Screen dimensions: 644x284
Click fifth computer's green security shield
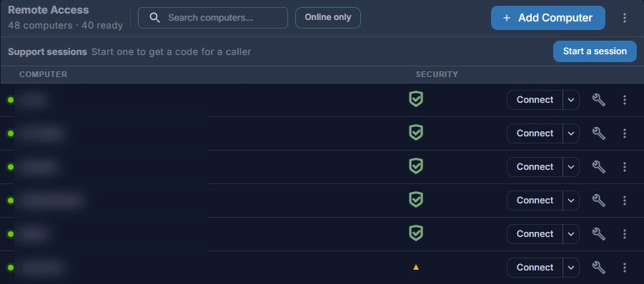[x=416, y=233]
